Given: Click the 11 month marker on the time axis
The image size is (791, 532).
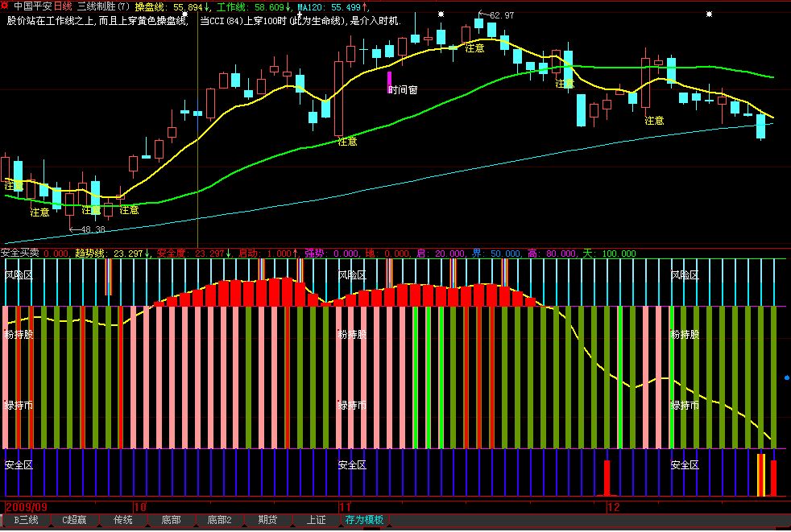Looking at the screenshot, I should (x=345, y=507).
